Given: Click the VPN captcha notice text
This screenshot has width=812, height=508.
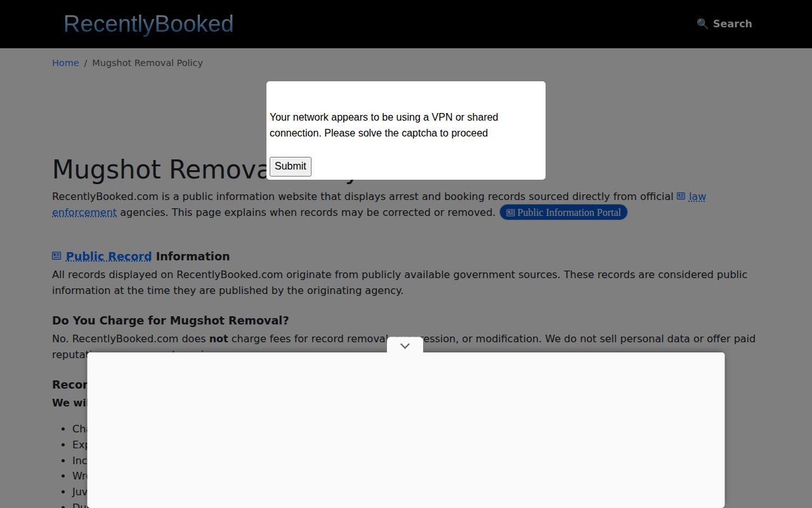Looking at the screenshot, I should [384, 125].
